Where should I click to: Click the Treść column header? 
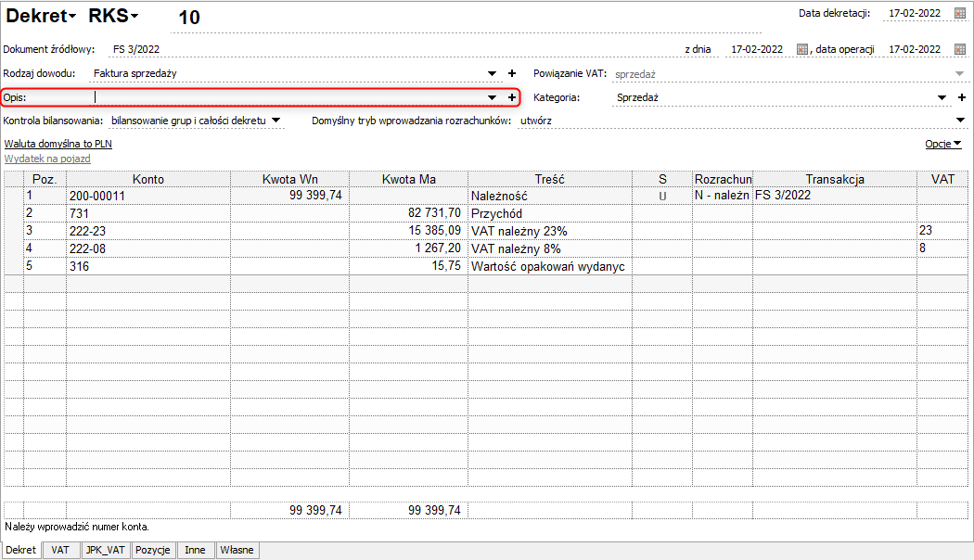(550, 180)
